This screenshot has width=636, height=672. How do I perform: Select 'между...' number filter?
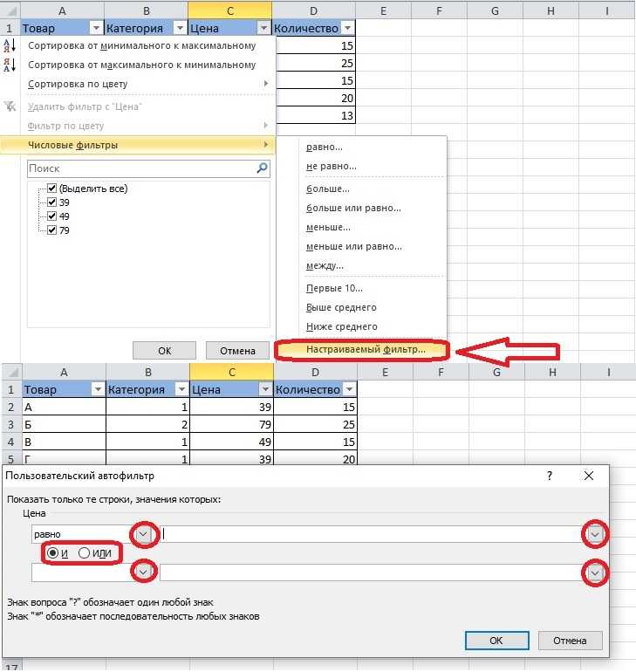325,265
